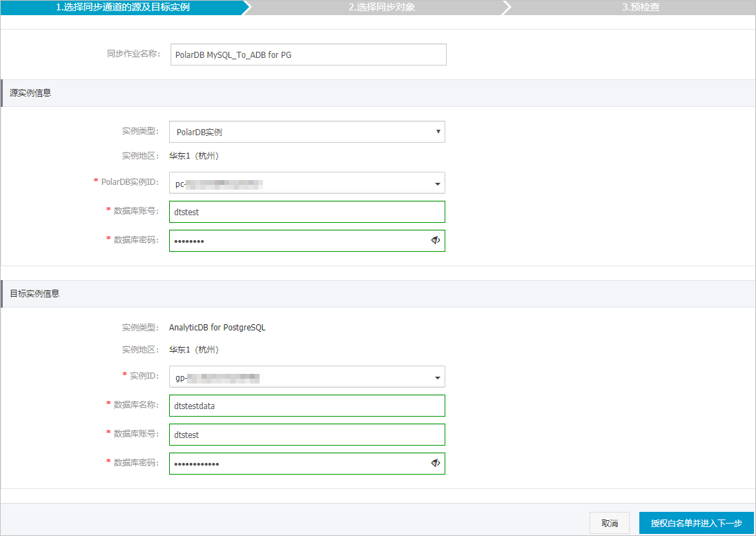The width and height of the screenshot is (756, 536).
Task: Click the target 数据库密码 field
Action: pyautogui.click(x=307, y=464)
